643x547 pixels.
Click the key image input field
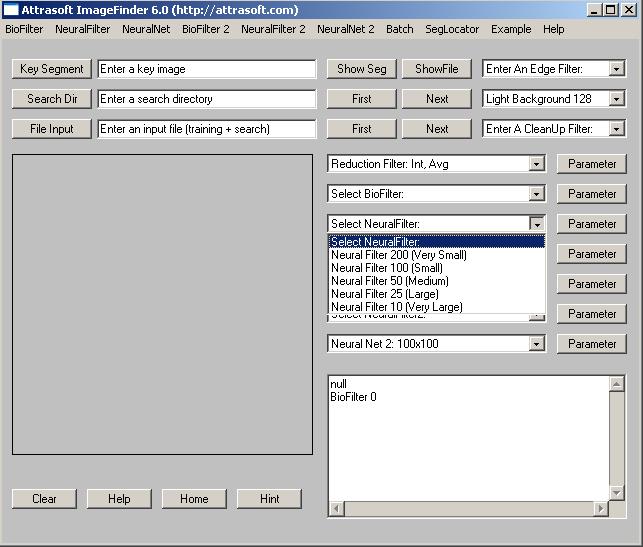pyautogui.click(x=206, y=69)
